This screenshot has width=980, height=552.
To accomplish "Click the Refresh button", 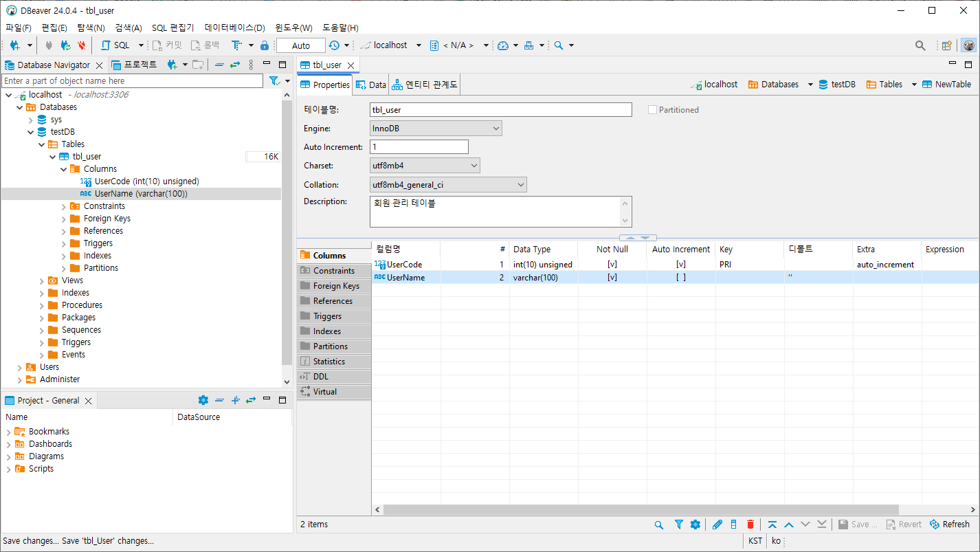I will coord(950,525).
